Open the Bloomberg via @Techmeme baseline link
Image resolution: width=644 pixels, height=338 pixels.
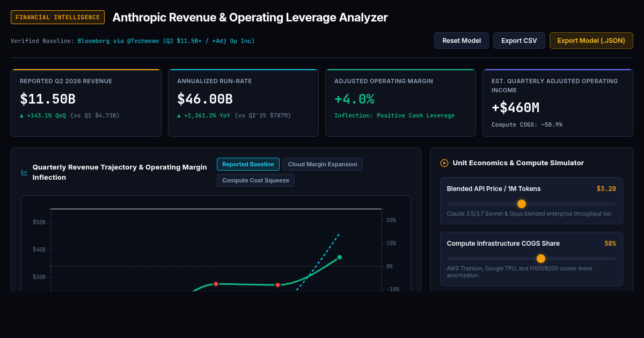coord(166,41)
